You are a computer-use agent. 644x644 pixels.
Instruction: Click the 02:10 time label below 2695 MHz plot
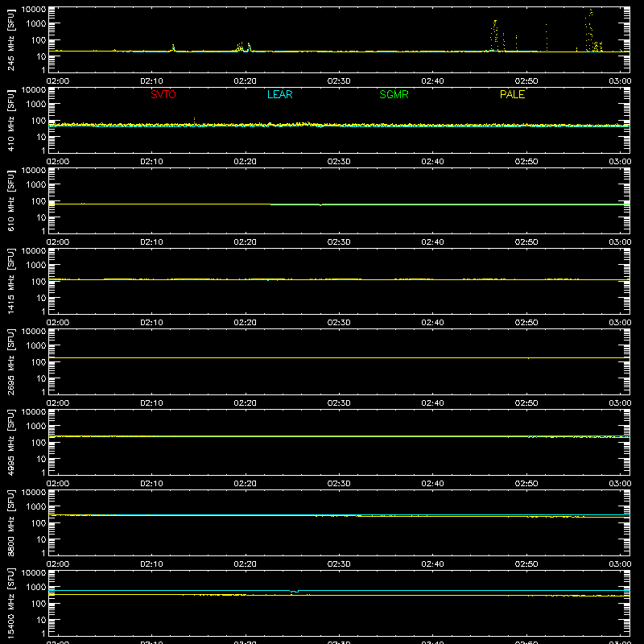coord(151,403)
